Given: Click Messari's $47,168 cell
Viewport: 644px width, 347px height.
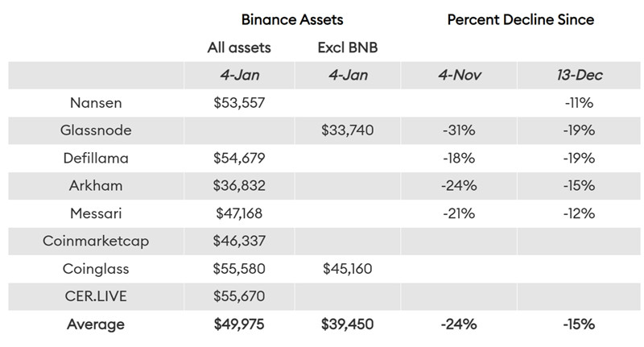Looking at the screenshot, I should click(239, 213).
